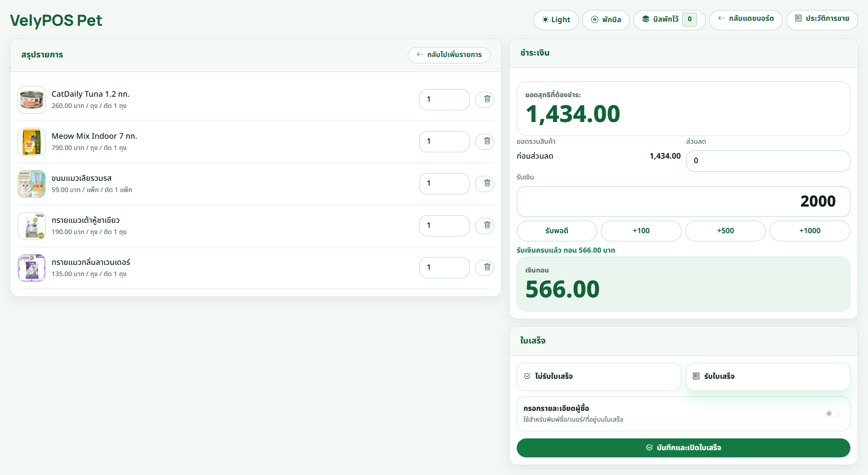Click กลับไปเพิ่มรายการ button
The width and height of the screenshot is (868, 475).
click(x=449, y=55)
